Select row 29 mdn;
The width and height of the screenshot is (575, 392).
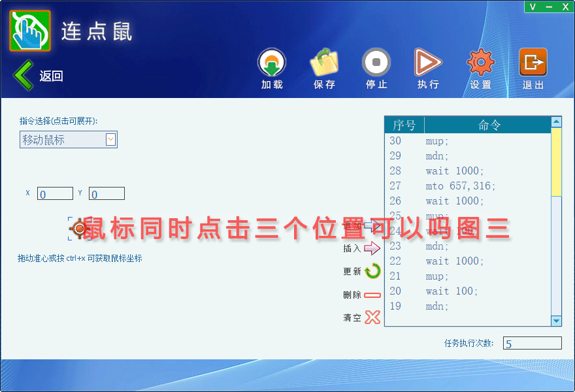[468, 156]
